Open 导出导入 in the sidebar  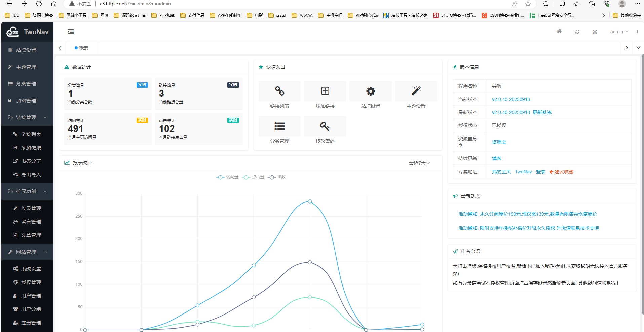[27, 175]
